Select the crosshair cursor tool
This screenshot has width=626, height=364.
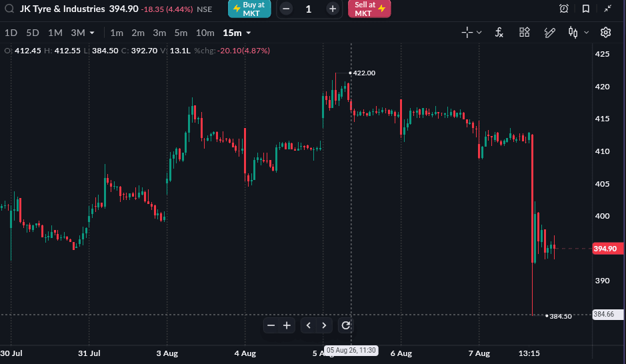click(x=467, y=32)
